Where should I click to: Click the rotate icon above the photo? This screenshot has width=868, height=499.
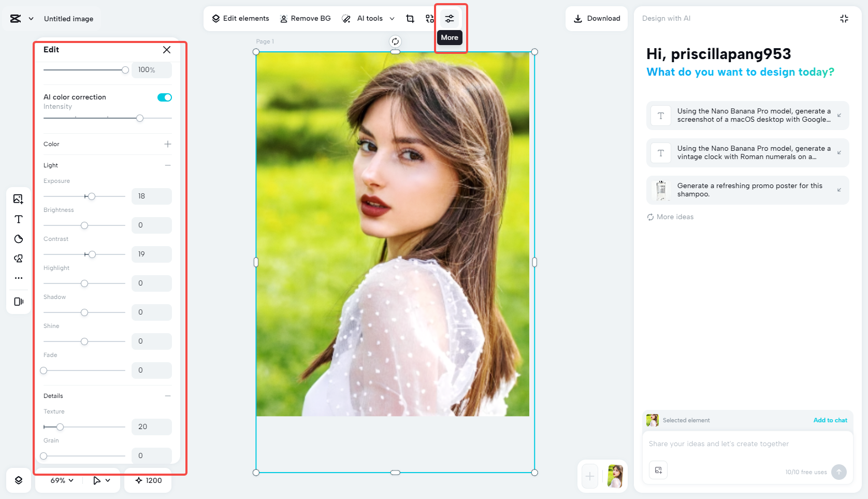(x=395, y=40)
